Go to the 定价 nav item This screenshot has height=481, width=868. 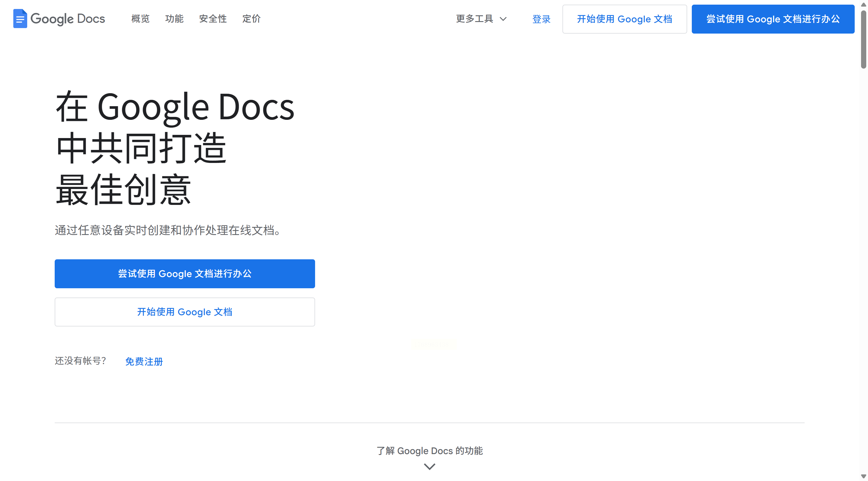coord(251,19)
